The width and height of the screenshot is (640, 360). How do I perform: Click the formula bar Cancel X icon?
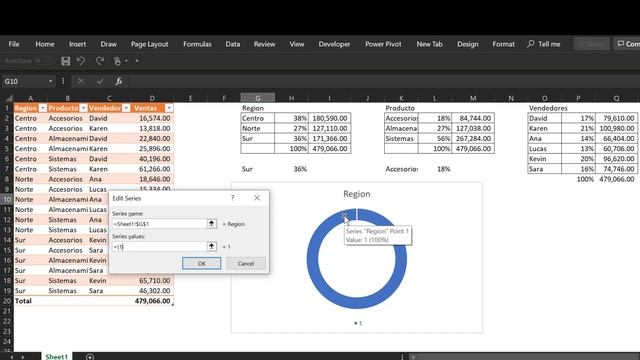coord(81,81)
